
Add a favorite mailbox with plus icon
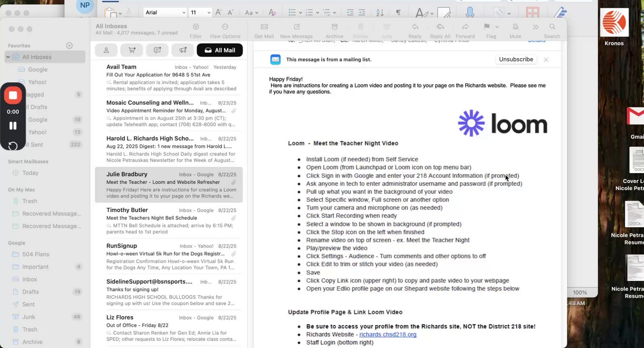tap(70, 45)
